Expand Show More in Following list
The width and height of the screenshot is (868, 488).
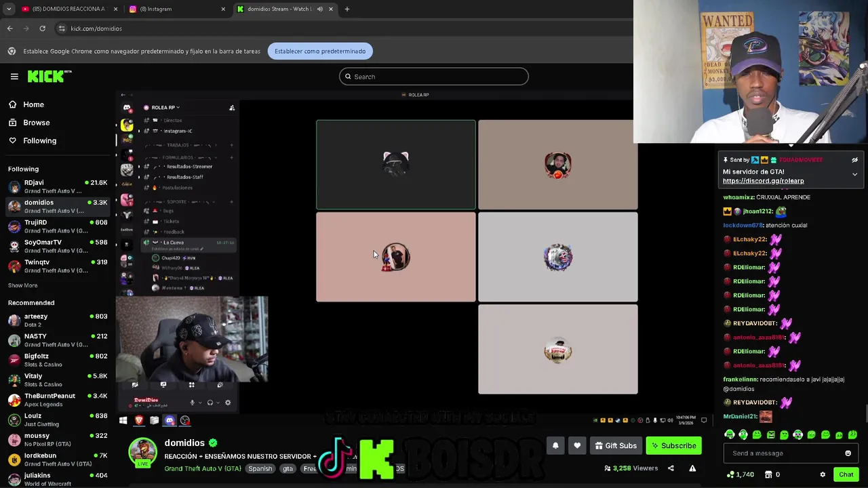point(22,285)
